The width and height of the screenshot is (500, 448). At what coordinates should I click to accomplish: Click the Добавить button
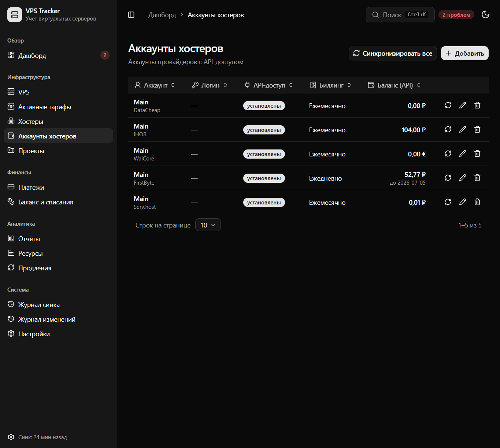(465, 53)
